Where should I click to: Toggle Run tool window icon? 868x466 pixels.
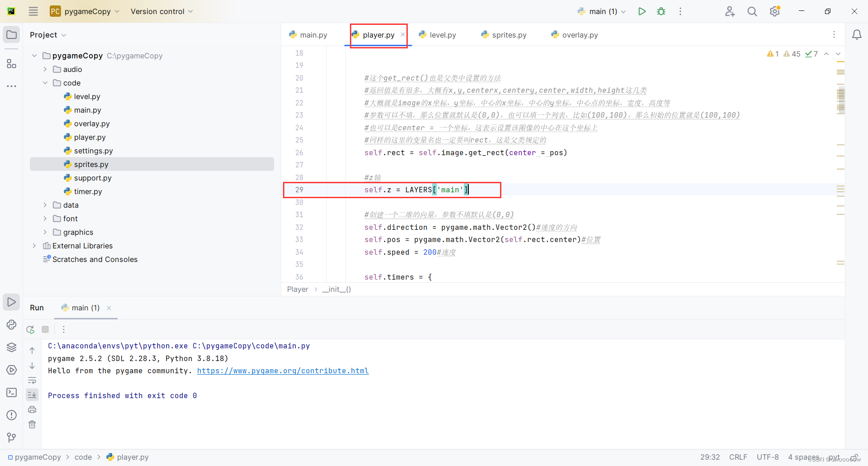coord(11,302)
